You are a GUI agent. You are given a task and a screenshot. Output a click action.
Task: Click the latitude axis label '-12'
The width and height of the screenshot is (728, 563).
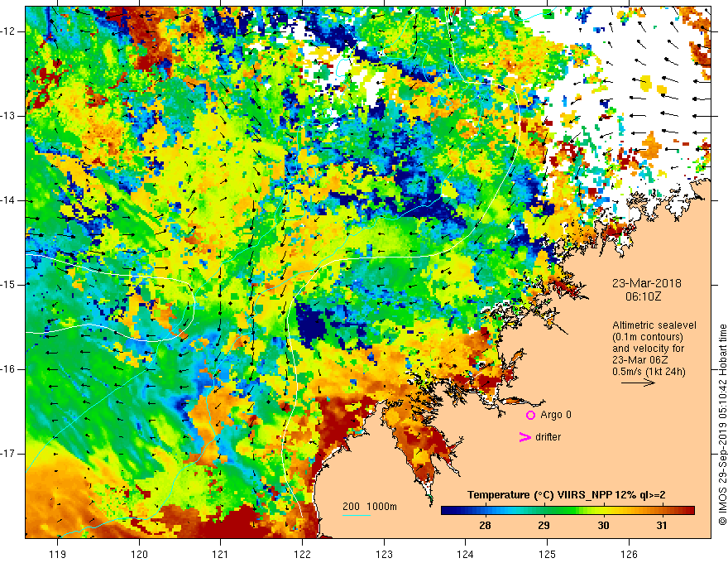[x=10, y=31]
